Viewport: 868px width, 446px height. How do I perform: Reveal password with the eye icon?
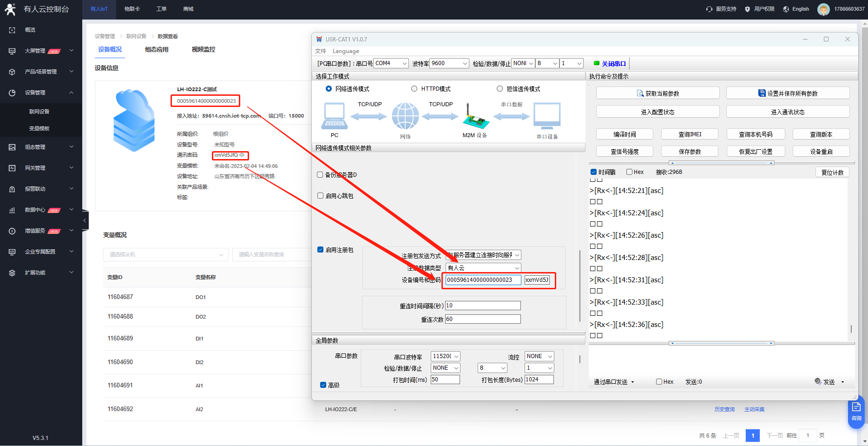(242, 155)
